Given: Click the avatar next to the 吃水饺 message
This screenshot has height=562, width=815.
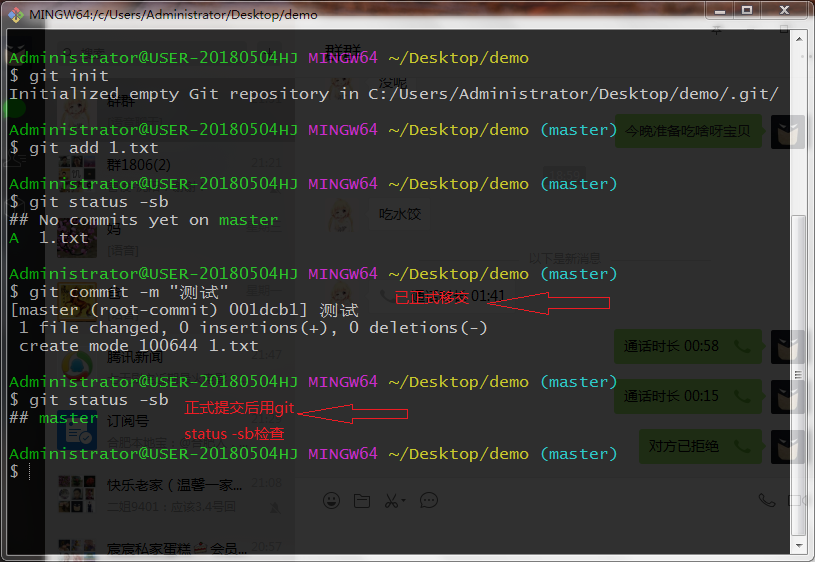Looking at the screenshot, I should pyautogui.click(x=340, y=216).
